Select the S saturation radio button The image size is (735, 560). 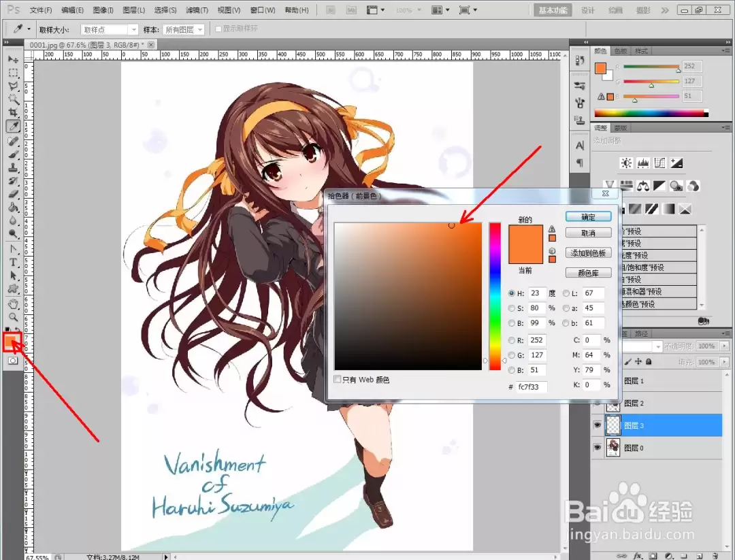coord(511,308)
